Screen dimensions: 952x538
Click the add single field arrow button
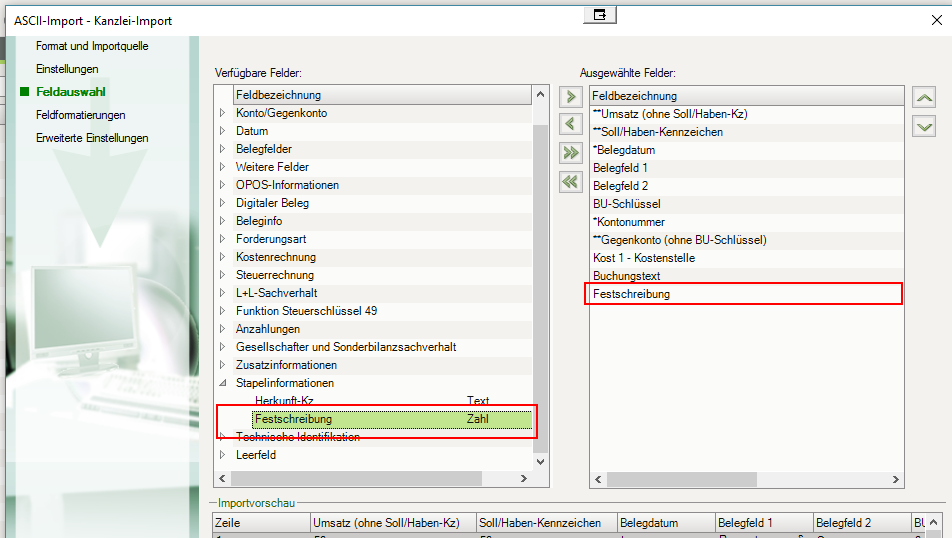[x=571, y=97]
